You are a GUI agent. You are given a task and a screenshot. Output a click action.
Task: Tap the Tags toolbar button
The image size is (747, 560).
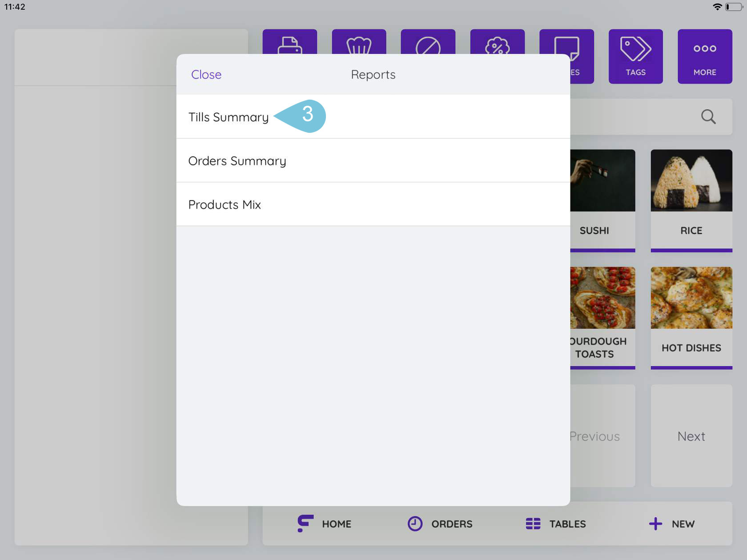pyautogui.click(x=635, y=56)
